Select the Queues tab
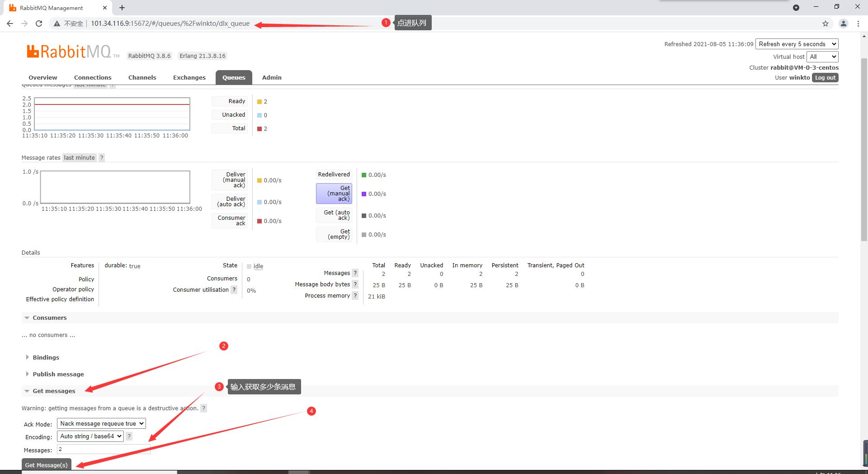Viewport: 868px width, 474px height. coord(234,78)
